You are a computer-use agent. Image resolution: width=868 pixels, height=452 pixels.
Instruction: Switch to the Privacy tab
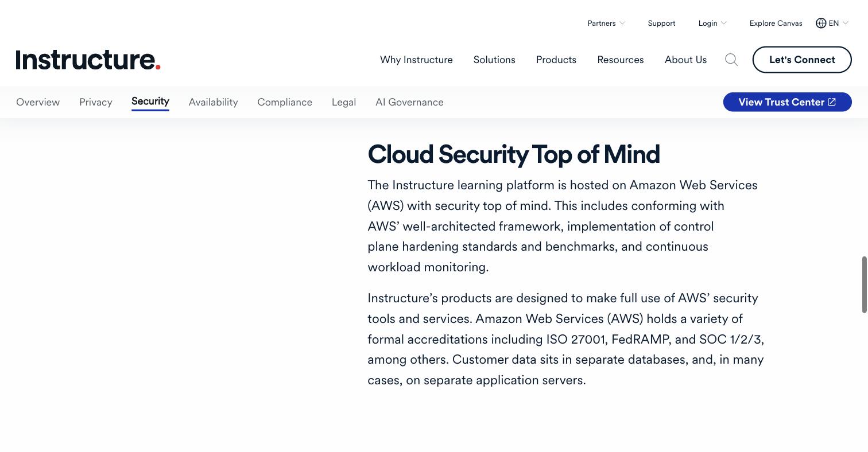96,102
